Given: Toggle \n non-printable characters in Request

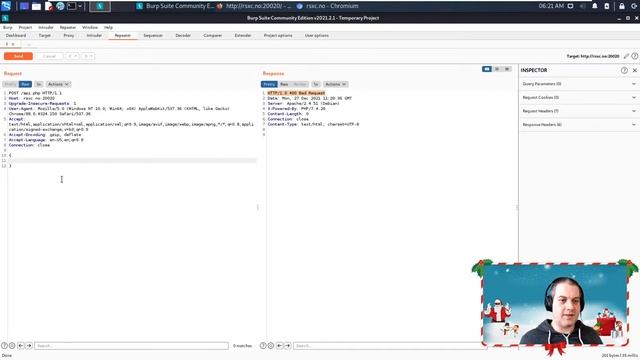Looking at the screenshot, I should pyautogui.click(x=39, y=84).
